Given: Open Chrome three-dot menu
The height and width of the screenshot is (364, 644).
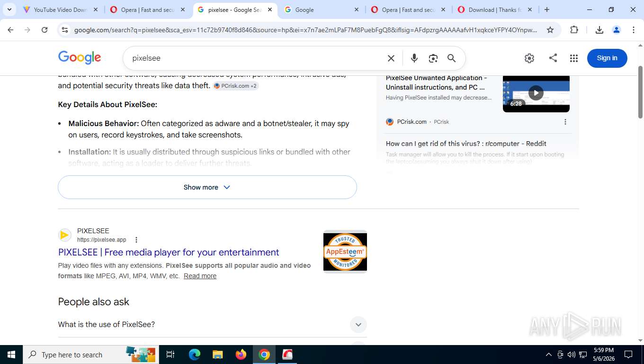Looking at the screenshot, I should coord(634,30).
